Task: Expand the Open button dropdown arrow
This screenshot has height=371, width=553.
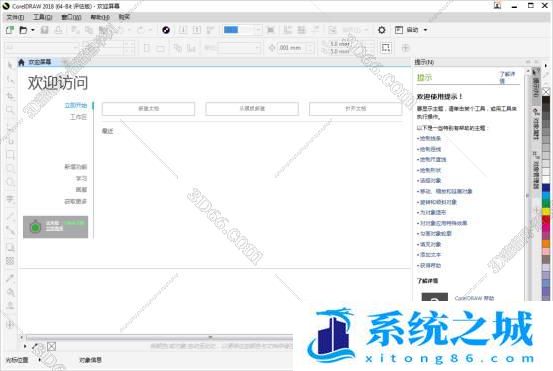Action: tap(33, 30)
